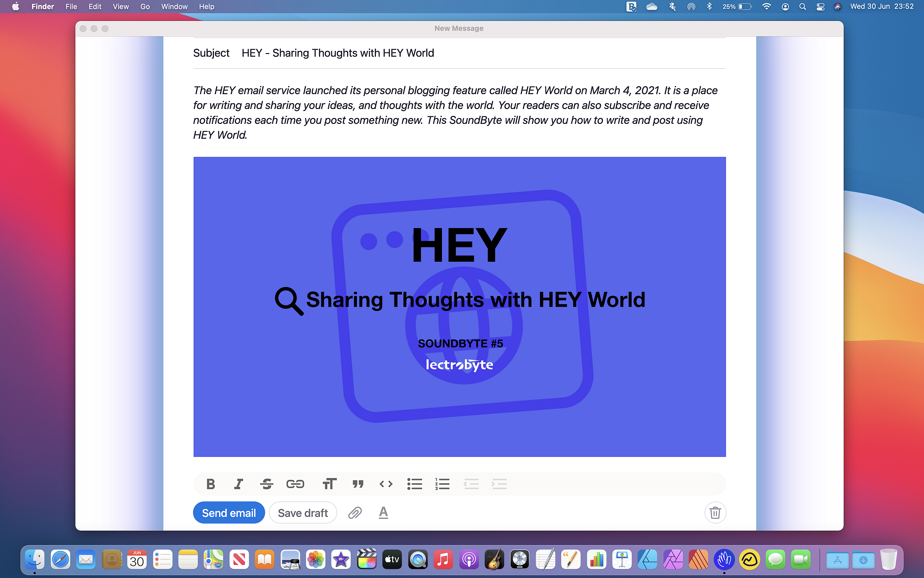Image resolution: width=924 pixels, height=578 pixels.
Task: Open Numbers from the Dock
Action: [x=596, y=560]
